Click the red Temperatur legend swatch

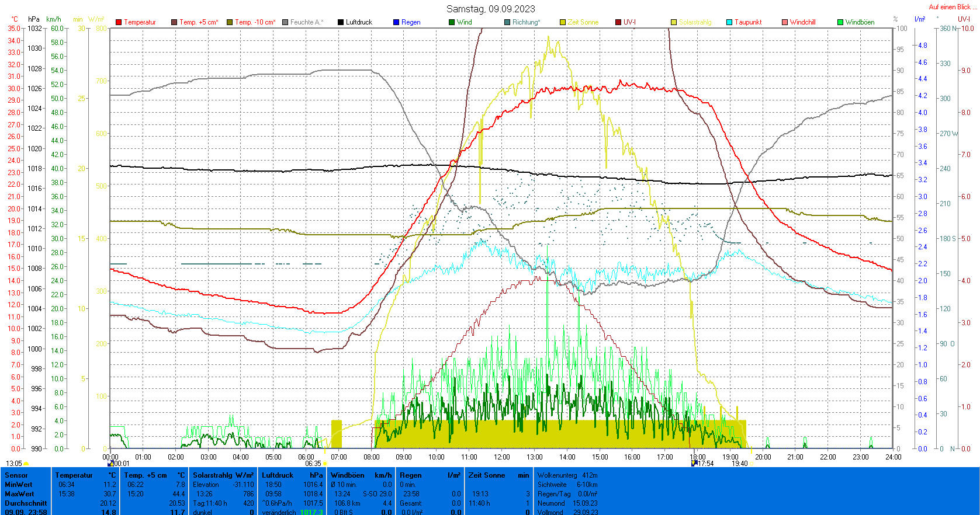(119, 22)
